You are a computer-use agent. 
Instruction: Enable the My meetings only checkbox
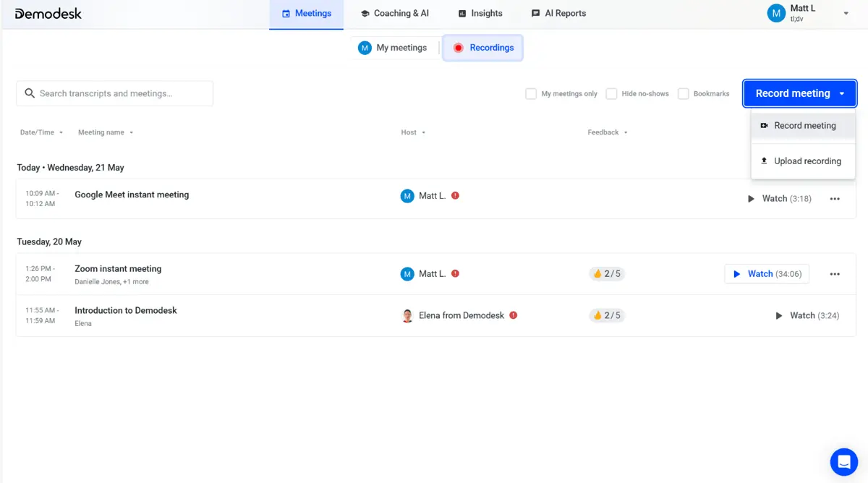[531, 93]
